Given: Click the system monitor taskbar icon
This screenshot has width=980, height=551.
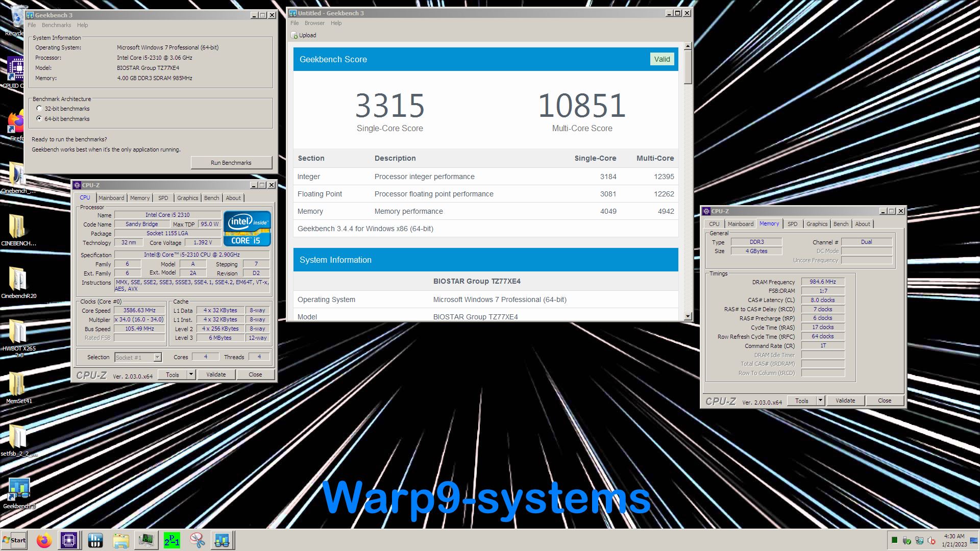Looking at the screenshot, I should click(146, 540).
